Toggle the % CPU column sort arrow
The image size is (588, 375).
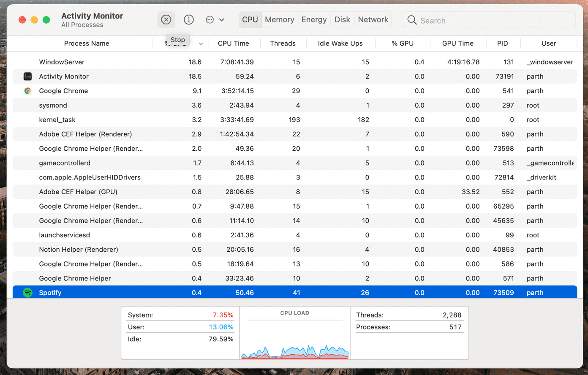click(x=201, y=44)
